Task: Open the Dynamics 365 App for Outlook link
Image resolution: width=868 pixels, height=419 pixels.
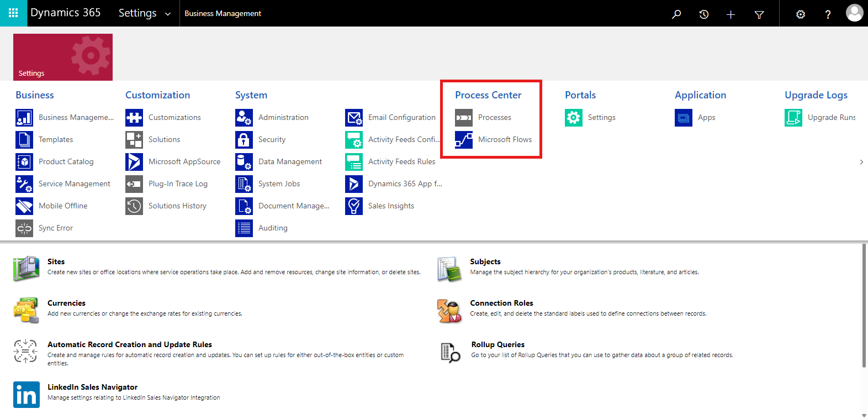Action: [405, 184]
